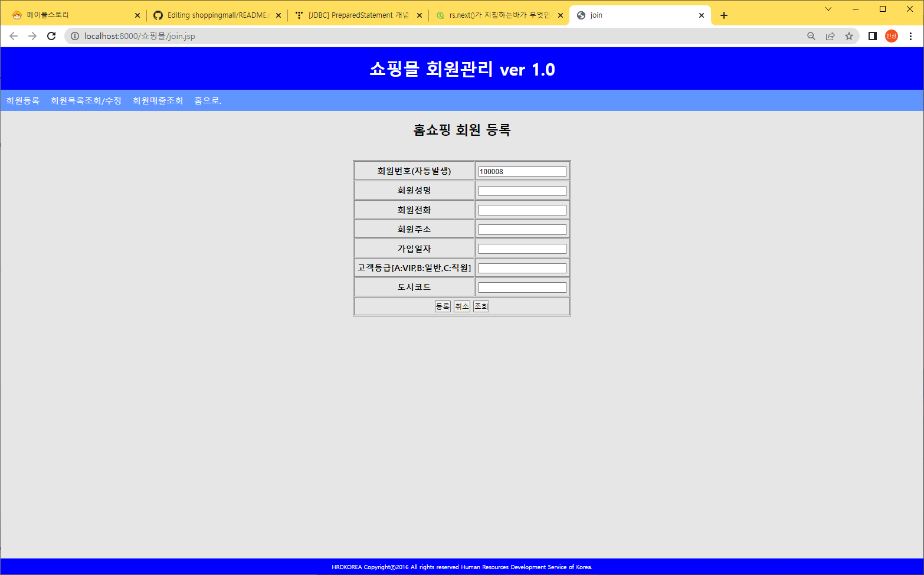Click the 민상 profile avatar
The image size is (924, 575).
(x=891, y=36)
